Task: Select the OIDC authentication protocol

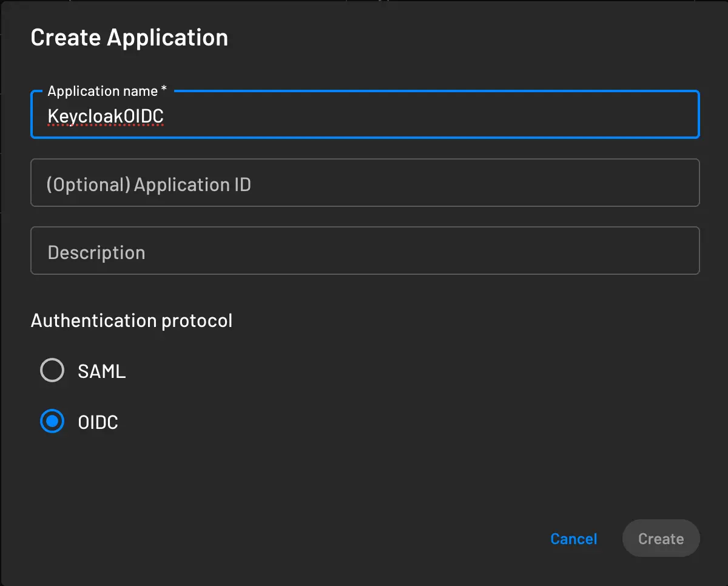Action: [52, 421]
